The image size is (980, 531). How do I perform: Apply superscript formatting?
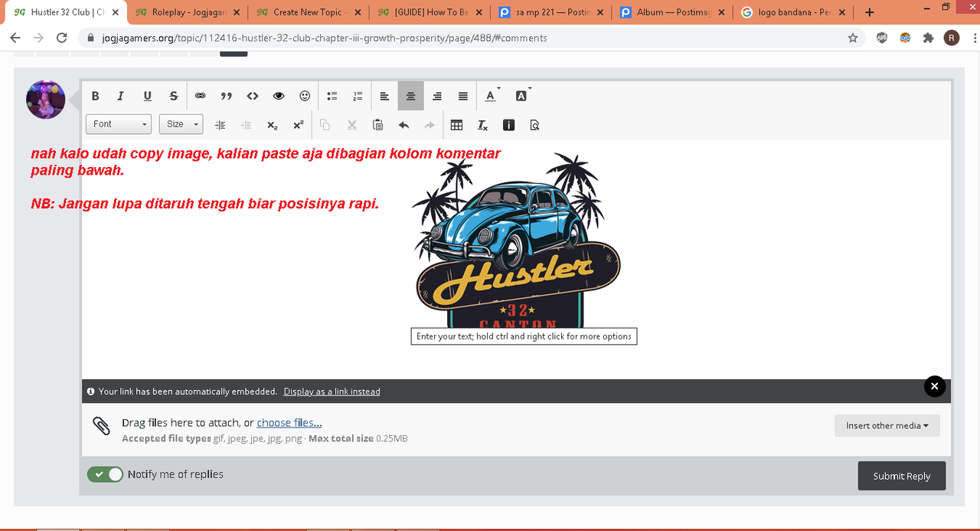point(299,125)
